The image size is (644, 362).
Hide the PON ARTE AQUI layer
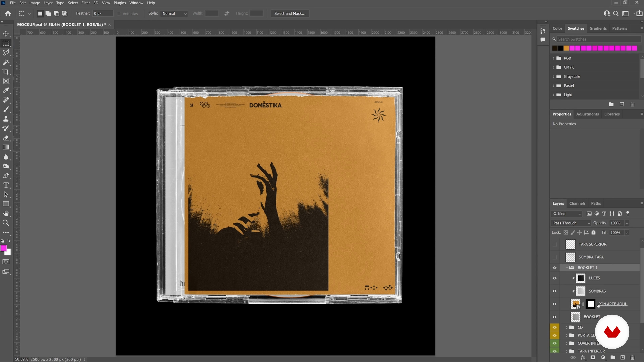pos(554,304)
